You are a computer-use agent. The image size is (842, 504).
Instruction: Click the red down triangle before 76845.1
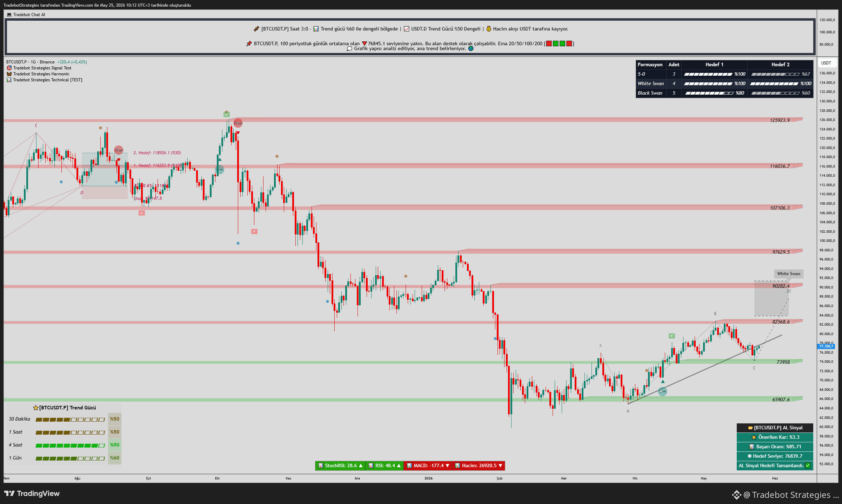(x=364, y=43)
